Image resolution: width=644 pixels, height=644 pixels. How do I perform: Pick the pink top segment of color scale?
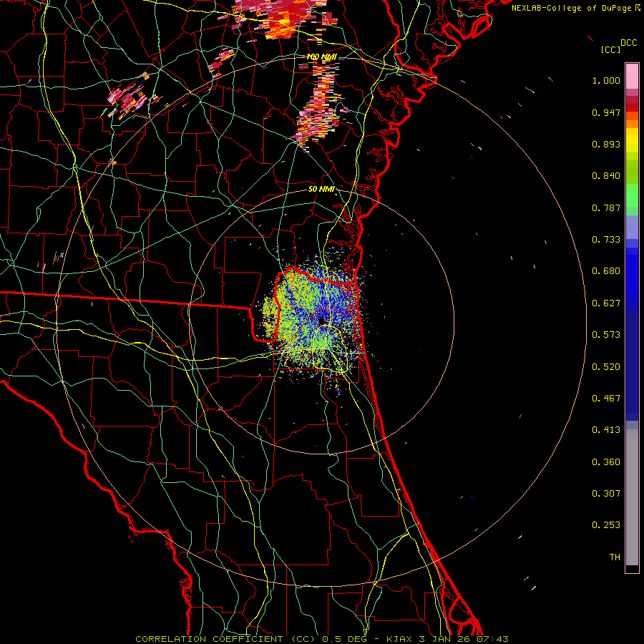[632, 77]
